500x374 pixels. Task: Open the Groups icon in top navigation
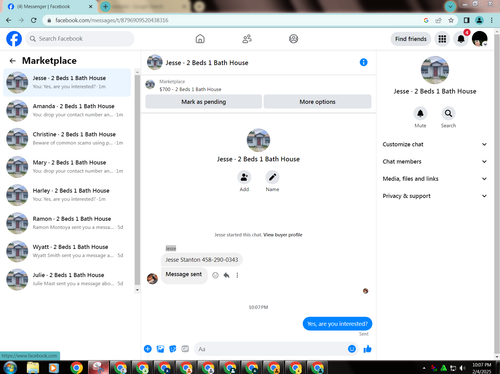(x=293, y=39)
